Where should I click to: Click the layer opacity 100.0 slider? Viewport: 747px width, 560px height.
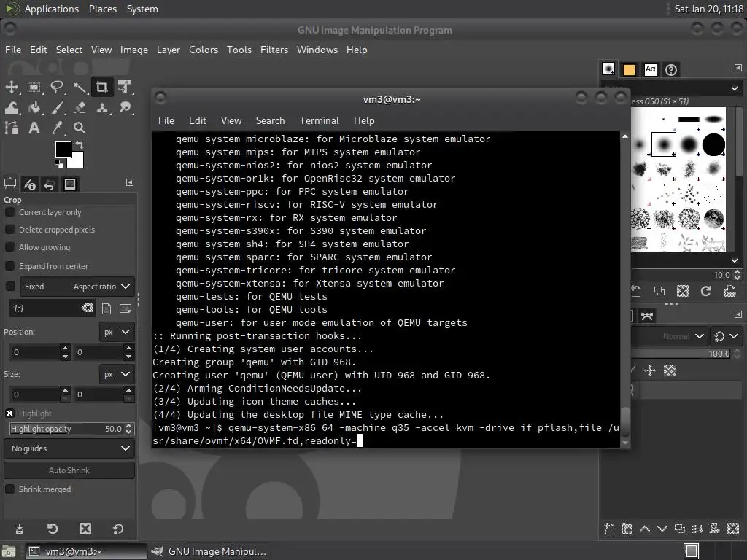pos(681,354)
